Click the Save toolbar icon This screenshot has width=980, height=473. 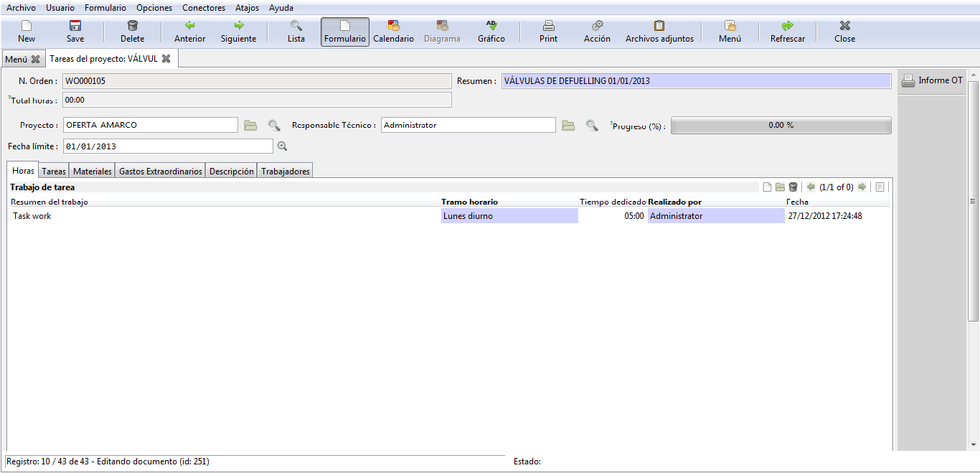point(75,32)
